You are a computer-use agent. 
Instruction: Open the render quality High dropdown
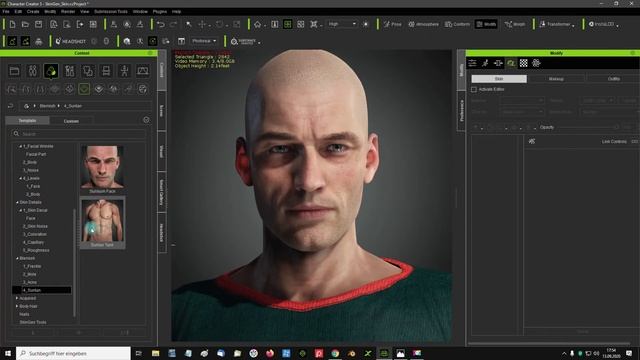tap(342, 24)
